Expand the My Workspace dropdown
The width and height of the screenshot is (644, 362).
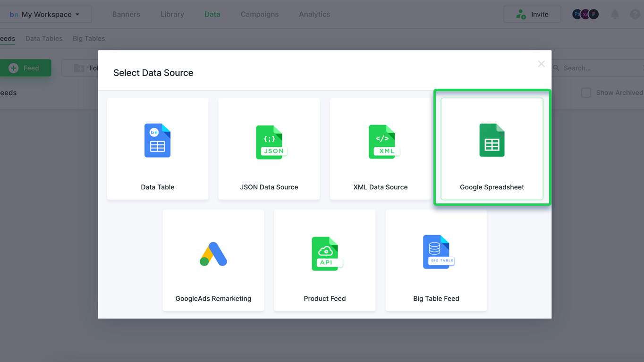[46, 14]
